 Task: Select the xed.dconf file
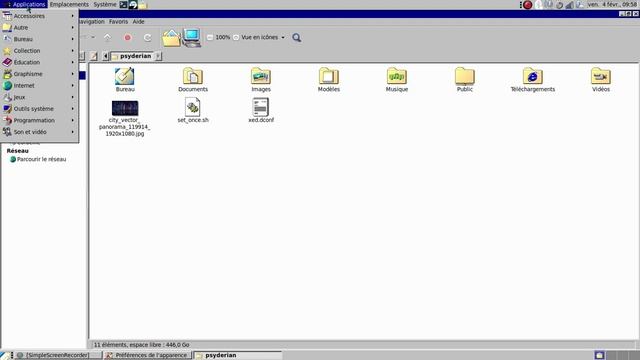[260, 107]
